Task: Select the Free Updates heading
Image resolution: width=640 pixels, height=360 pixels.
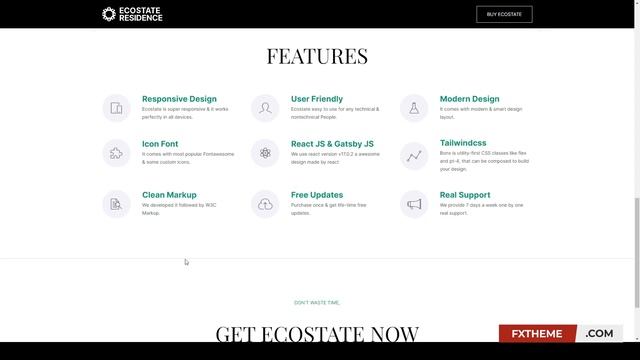Action: click(317, 195)
